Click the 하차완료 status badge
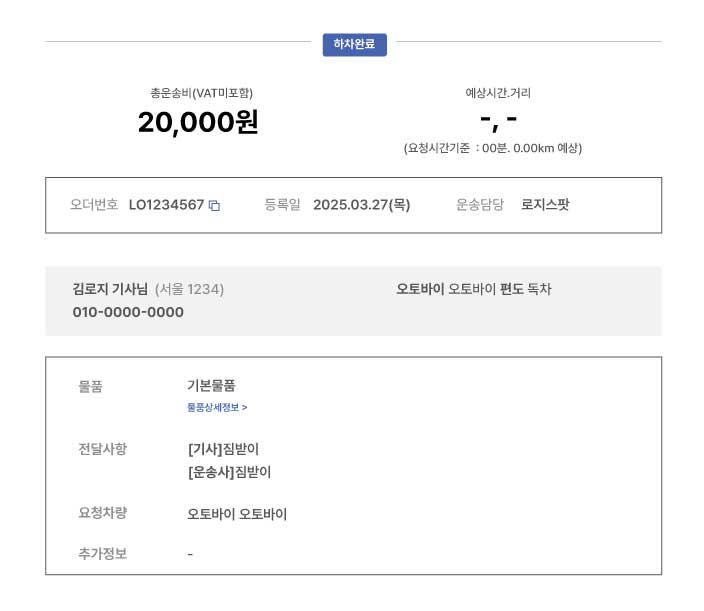 pyautogui.click(x=354, y=44)
